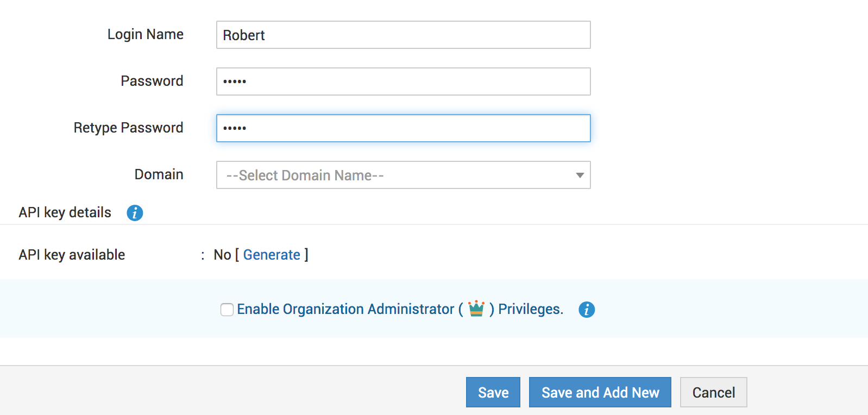The image size is (868, 415).
Task: Tick the Organization Administrator Privileges checkbox
Action: click(x=227, y=310)
